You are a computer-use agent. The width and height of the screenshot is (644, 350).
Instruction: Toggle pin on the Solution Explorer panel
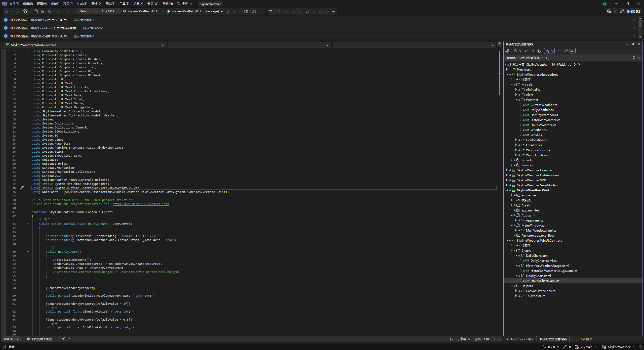coord(633,44)
